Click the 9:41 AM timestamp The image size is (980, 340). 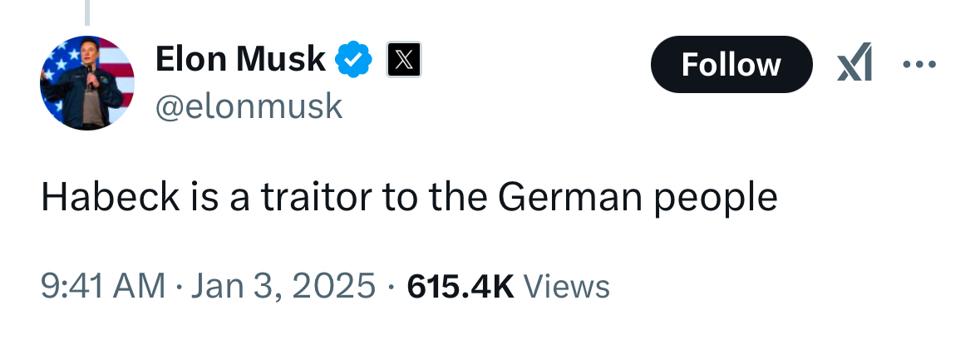click(x=102, y=286)
